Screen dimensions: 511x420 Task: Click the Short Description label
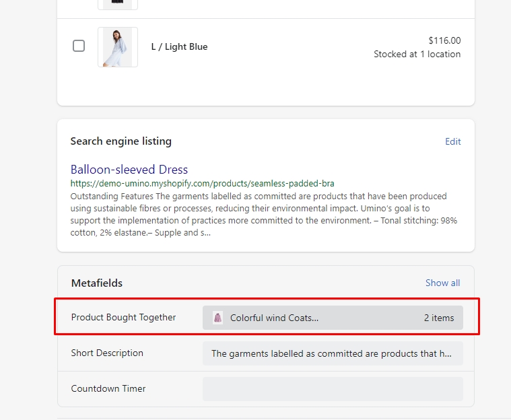[107, 353]
